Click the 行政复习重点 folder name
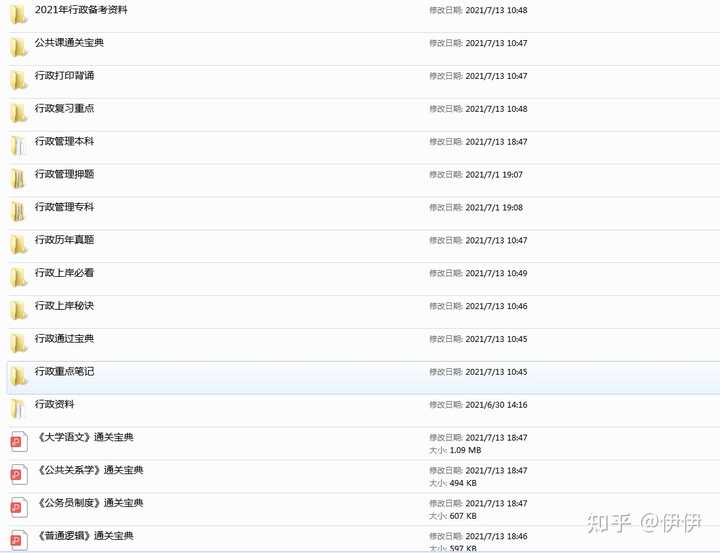 64,108
